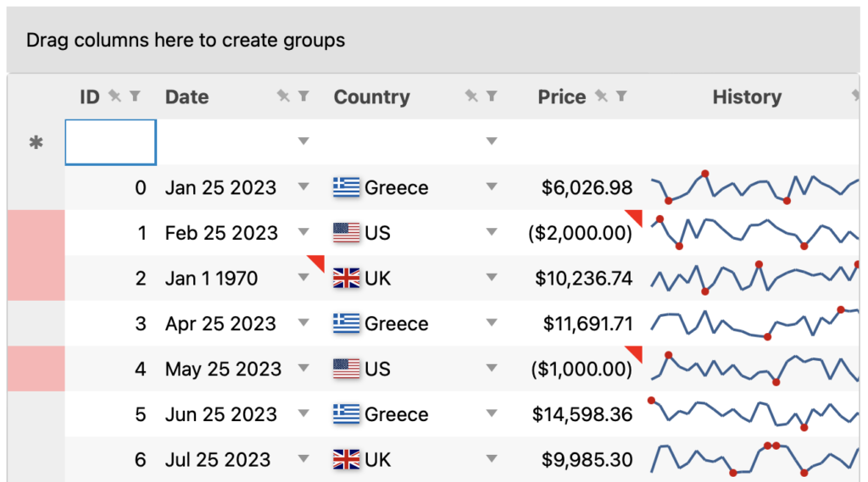Pin the Date column
This screenshot has width=868, height=482.
(x=284, y=97)
